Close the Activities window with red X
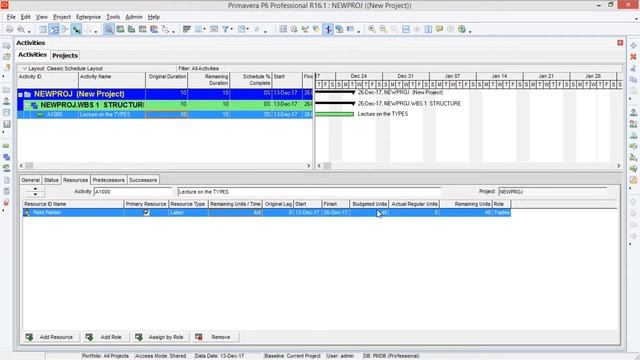 tap(620, 43)
